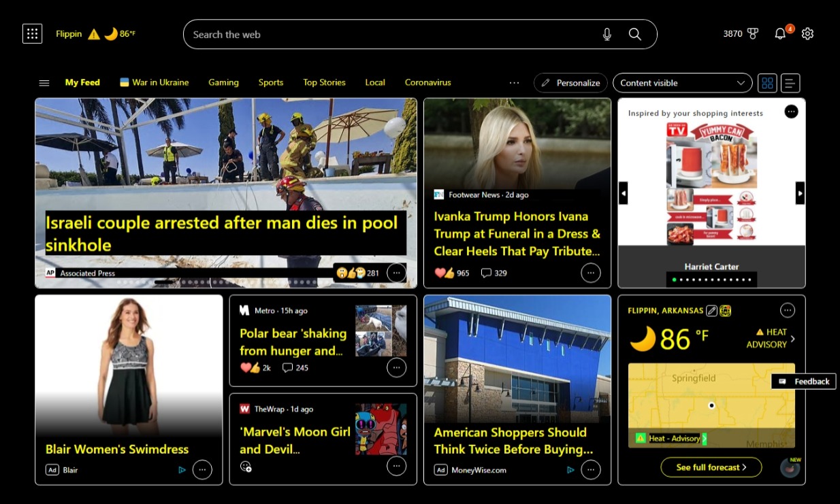Screen dimensions: 840x504
Task: Add a reaction to Marvel's Moon Girl story
Action: coord(246,467)
